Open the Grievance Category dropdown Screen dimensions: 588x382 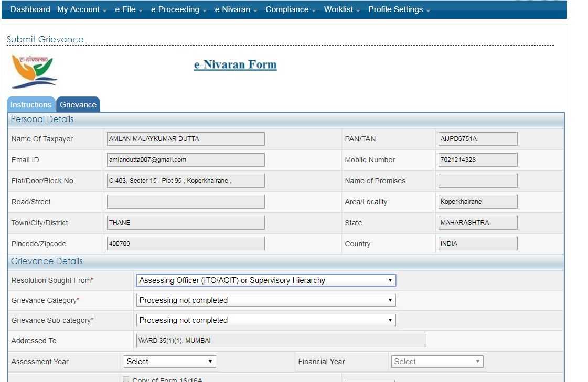point(266,300)
